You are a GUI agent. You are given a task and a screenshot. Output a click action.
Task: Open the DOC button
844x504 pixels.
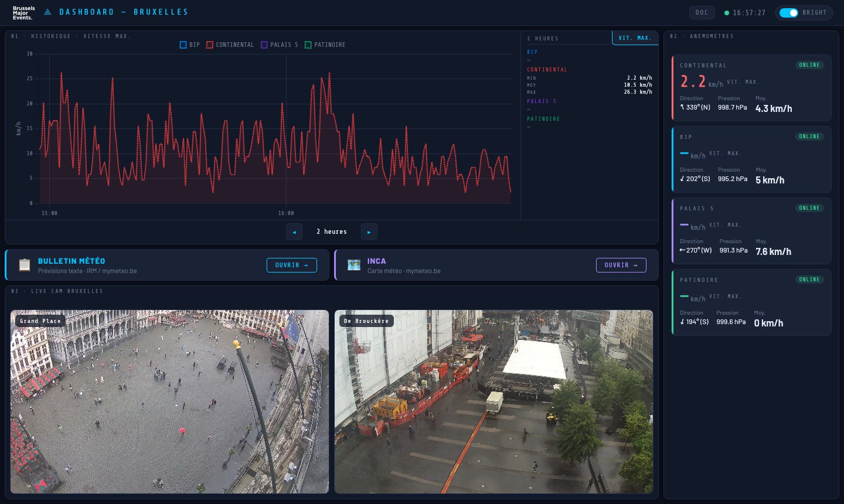(702, 12)
